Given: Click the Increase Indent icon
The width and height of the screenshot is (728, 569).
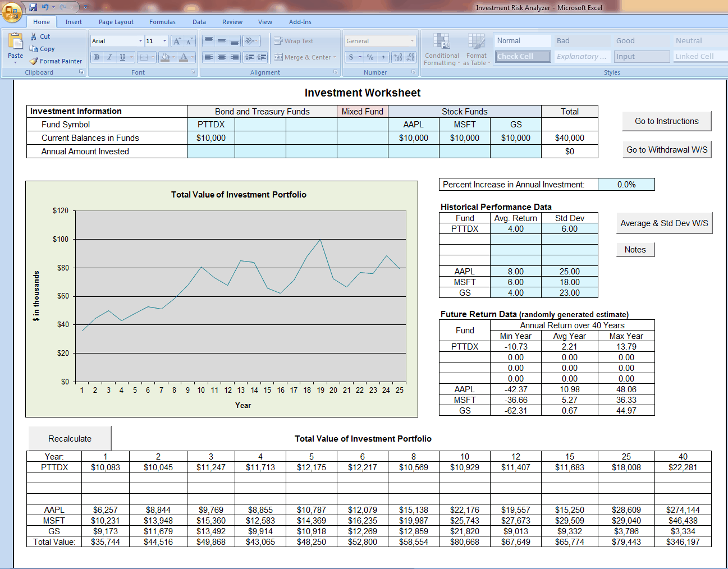Looking at the screenshot, I should pos(262,57).
